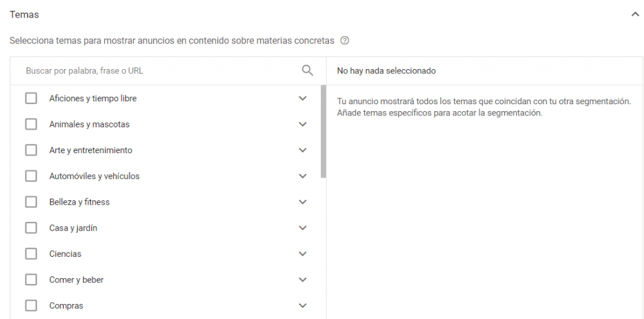The width and height of the screenshot is (644, 319).
Task: Check the Aficiones y tiempo libre checkbox
Action: [x=31, y=99]
